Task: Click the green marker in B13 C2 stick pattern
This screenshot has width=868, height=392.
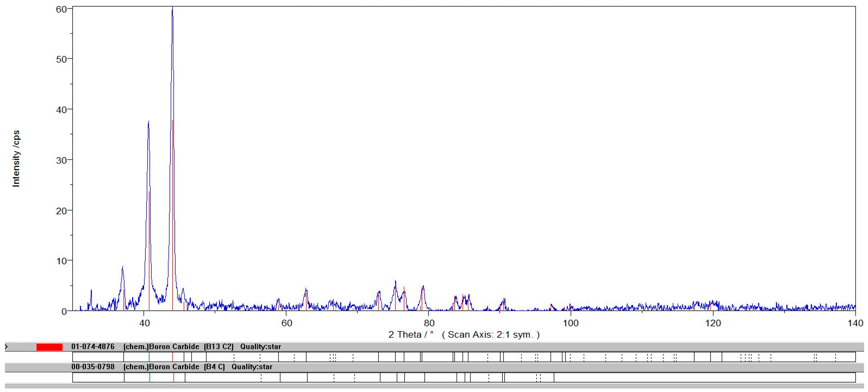Action: coord(149,357)
